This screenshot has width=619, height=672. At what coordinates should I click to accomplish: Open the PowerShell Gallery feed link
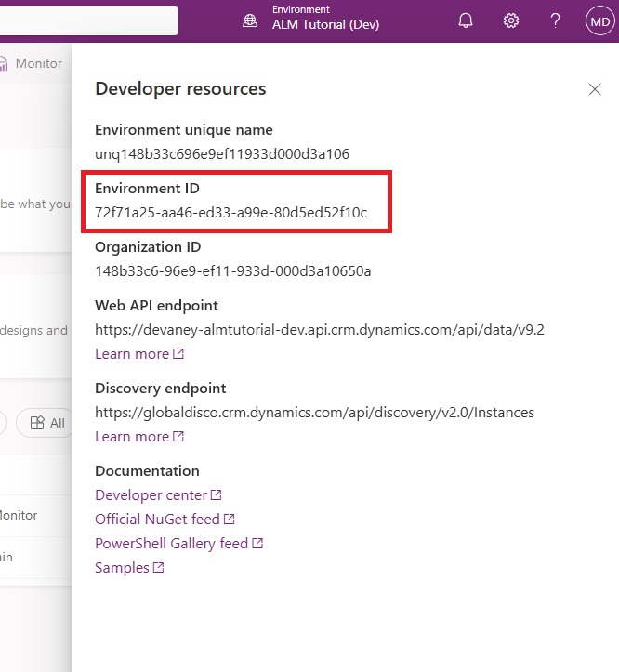pos(178,544)
